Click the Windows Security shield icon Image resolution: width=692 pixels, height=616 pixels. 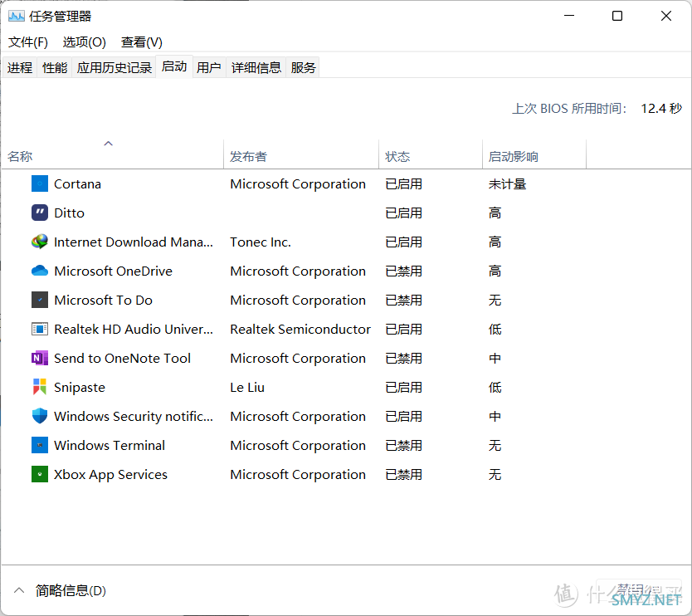[x=40, y=416]
